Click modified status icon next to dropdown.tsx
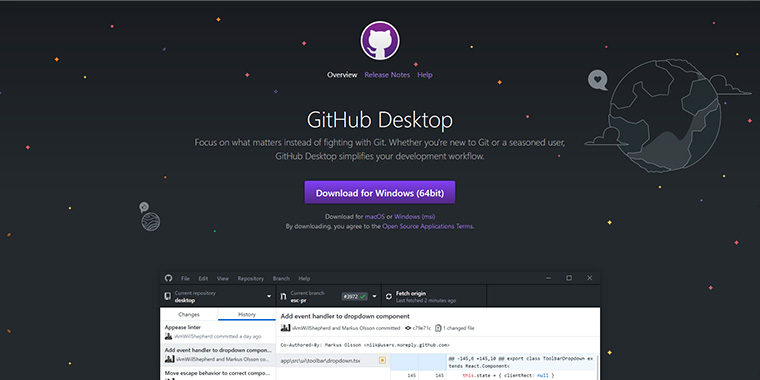 [x=382, y=360]
